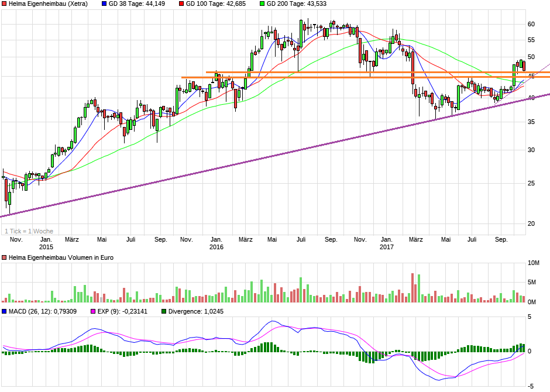Click the volume axis value 0M
Image resolution: width=550 pixels, height=392 pixels.
[x=532, y=302]
